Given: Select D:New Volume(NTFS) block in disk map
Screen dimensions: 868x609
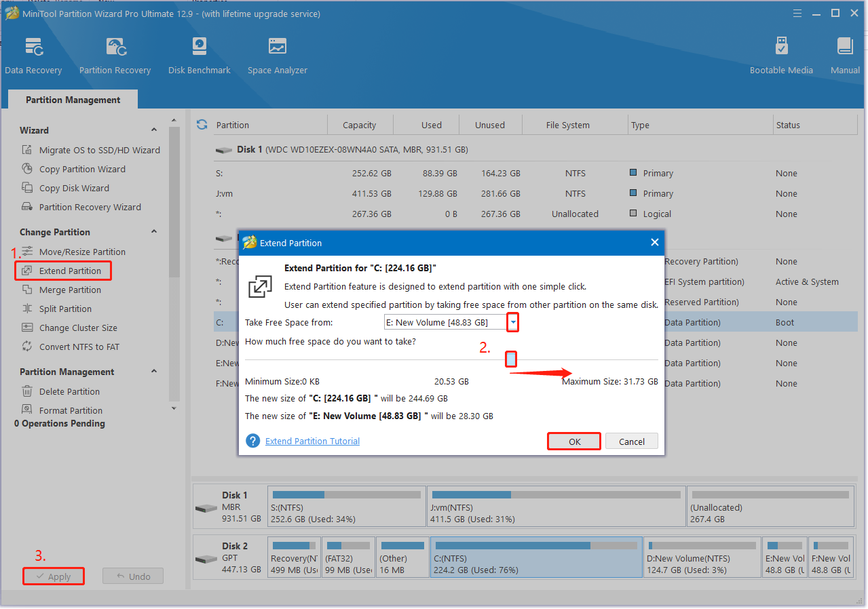Looking at the screenshot, I should pyautogui.click(x=702, y=557).
